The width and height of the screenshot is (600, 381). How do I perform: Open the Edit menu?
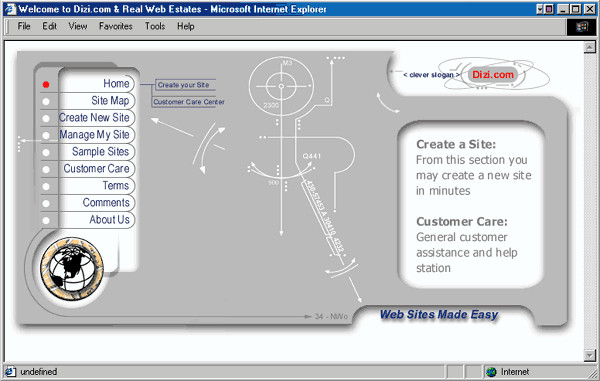coord(49,26)
